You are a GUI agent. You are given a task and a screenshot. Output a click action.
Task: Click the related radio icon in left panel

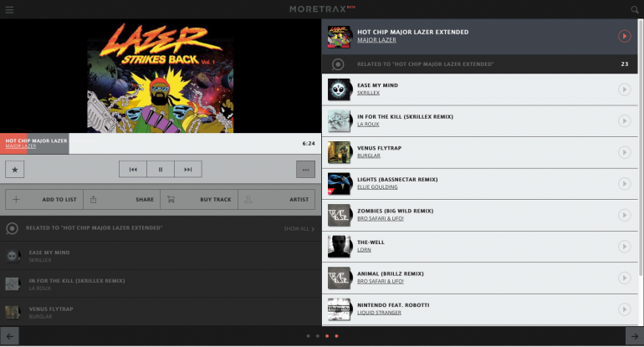pos(13,228)
